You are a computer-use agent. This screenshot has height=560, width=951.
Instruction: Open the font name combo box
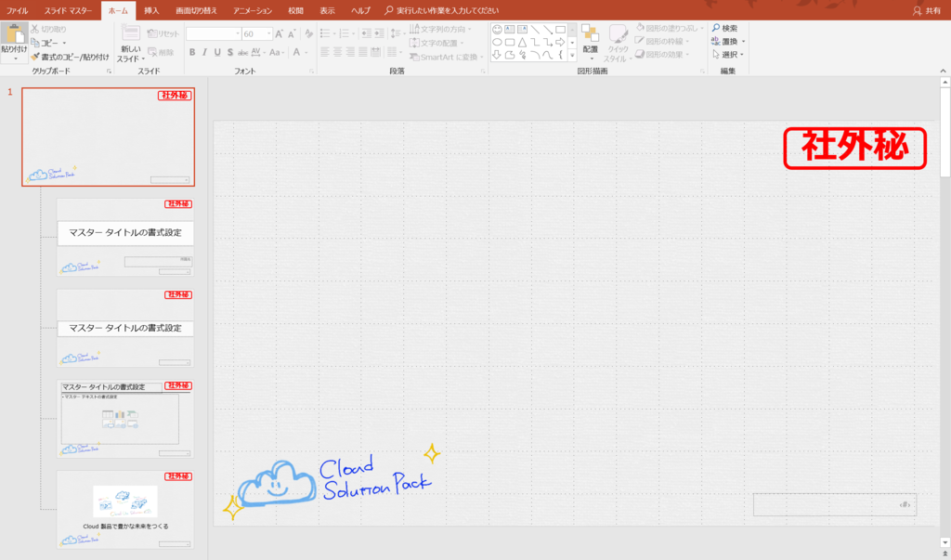pyautogui.click(x=213, y=33)
